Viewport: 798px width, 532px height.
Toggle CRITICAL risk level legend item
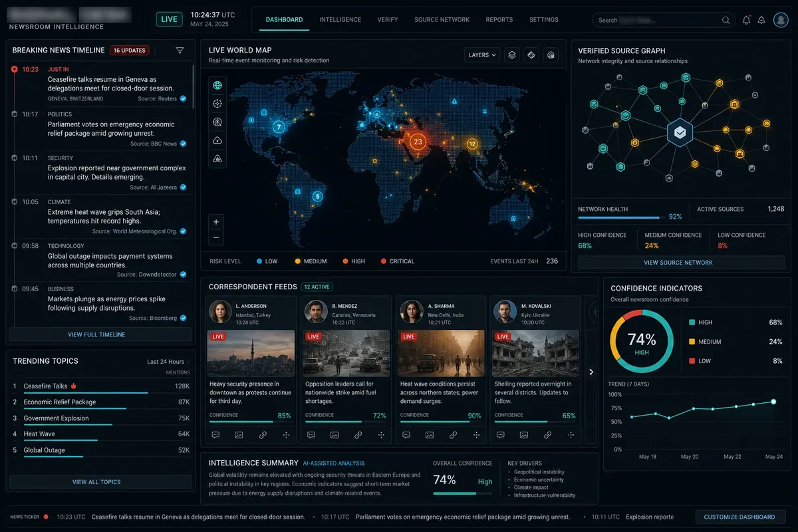coord(398,261)
